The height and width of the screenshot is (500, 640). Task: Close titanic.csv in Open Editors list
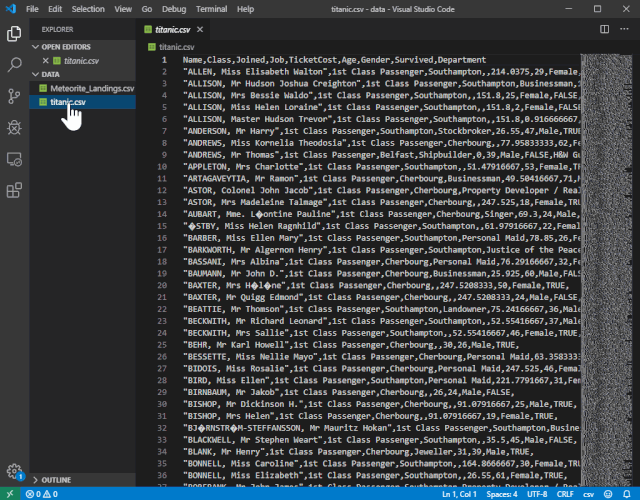tap(45, 60)
